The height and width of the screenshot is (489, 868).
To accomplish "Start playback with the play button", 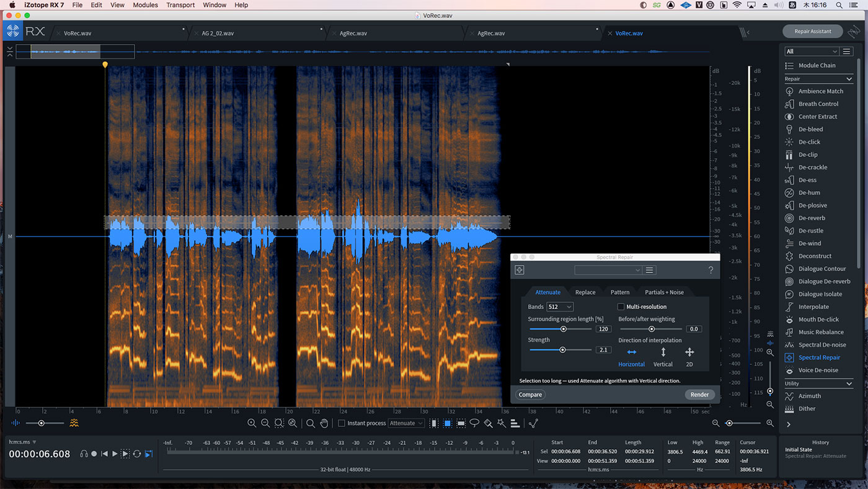I will click(x=115, y=454).
